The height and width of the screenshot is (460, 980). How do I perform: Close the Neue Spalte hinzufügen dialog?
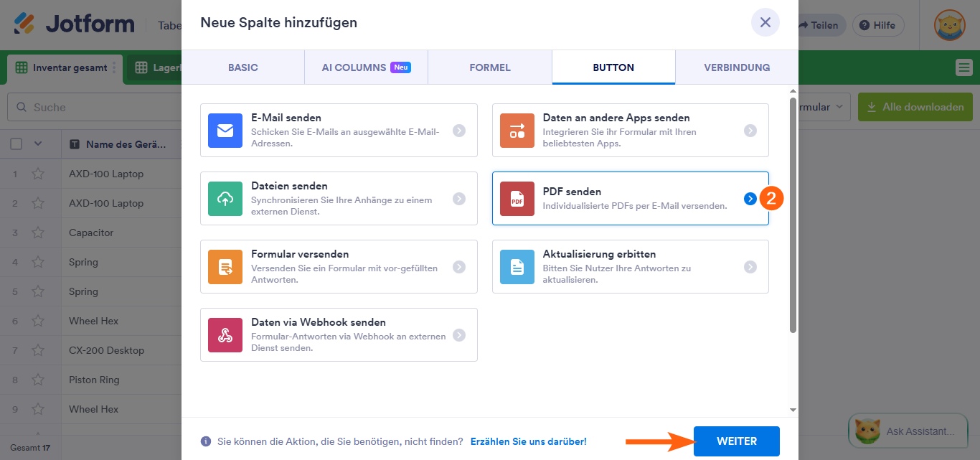click(x=765, y=22)
